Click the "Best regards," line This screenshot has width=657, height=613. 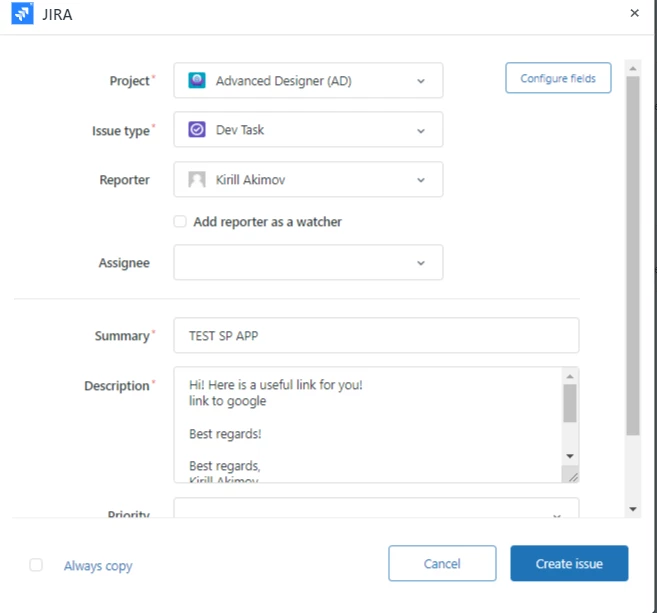225,466
